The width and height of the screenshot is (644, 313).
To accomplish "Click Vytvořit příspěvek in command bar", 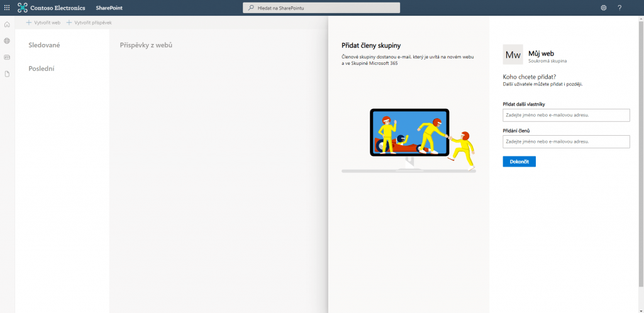I will tap(89, 23).
